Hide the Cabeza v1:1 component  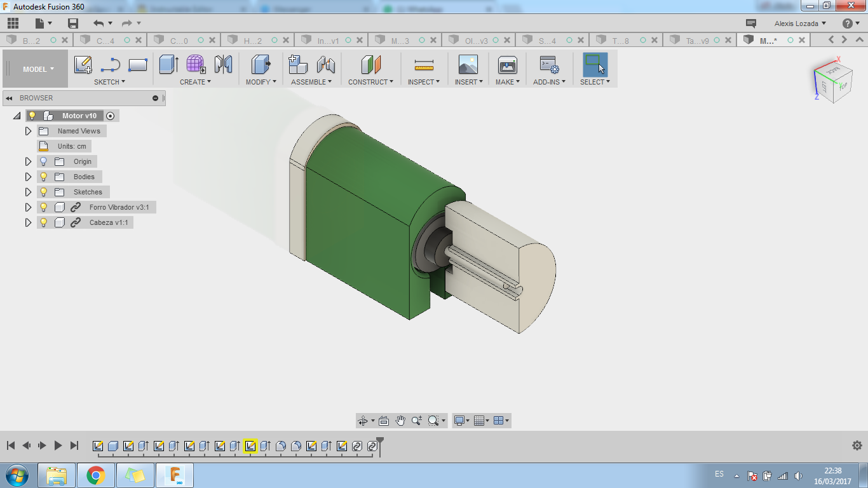(44, 222)
